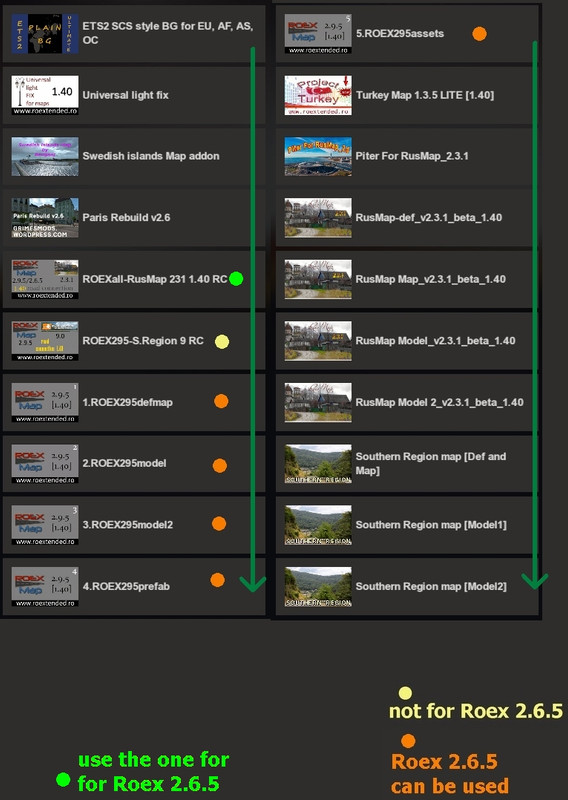Image resolution: width=568 pixels, height=800 pixels.
Task: Click the Piter For RusMap thumbnail
Action: click(x=318, y=156)
